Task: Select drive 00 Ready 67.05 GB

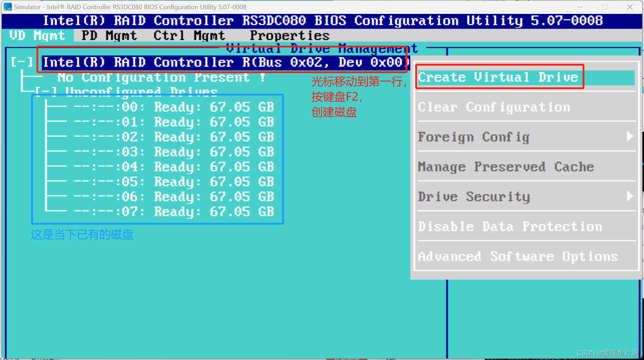Action: 174,107
